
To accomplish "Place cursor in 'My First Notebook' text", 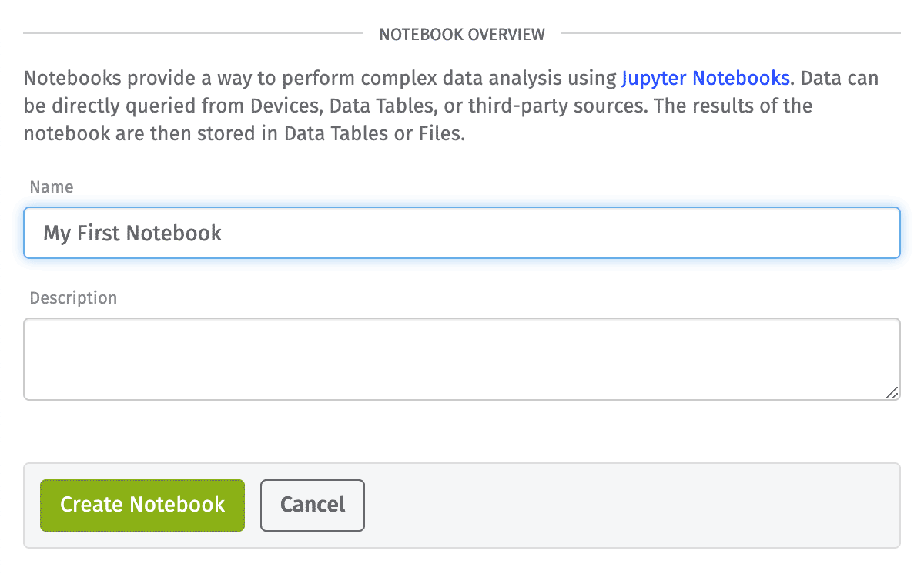I will click(132, 234).
